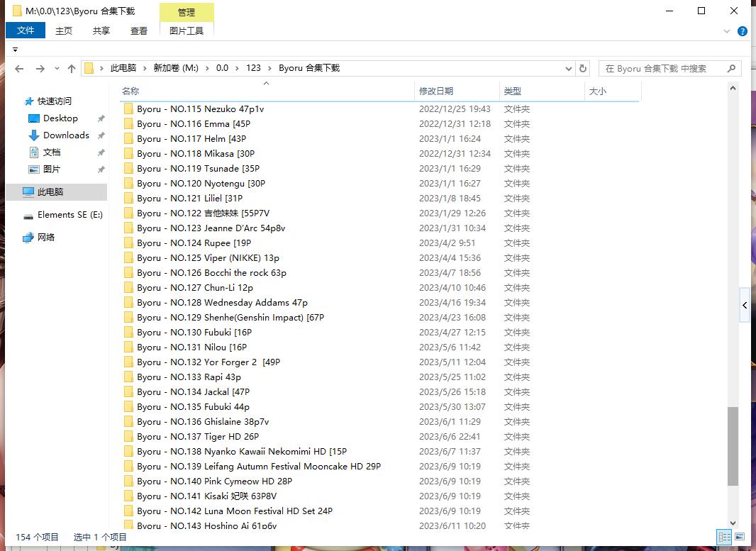Screen dimensions: 756x551
Task: Switch to details view icon
Action: tap(724, 537)
